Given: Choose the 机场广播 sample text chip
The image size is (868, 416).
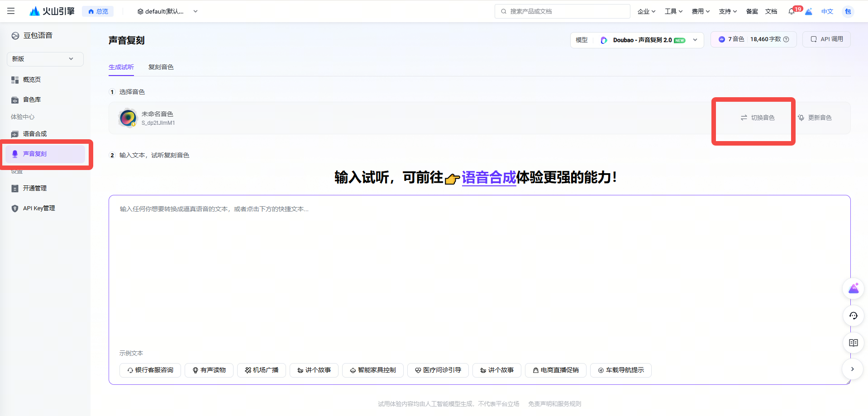Looking at the screenshot, I should (262, 370).
